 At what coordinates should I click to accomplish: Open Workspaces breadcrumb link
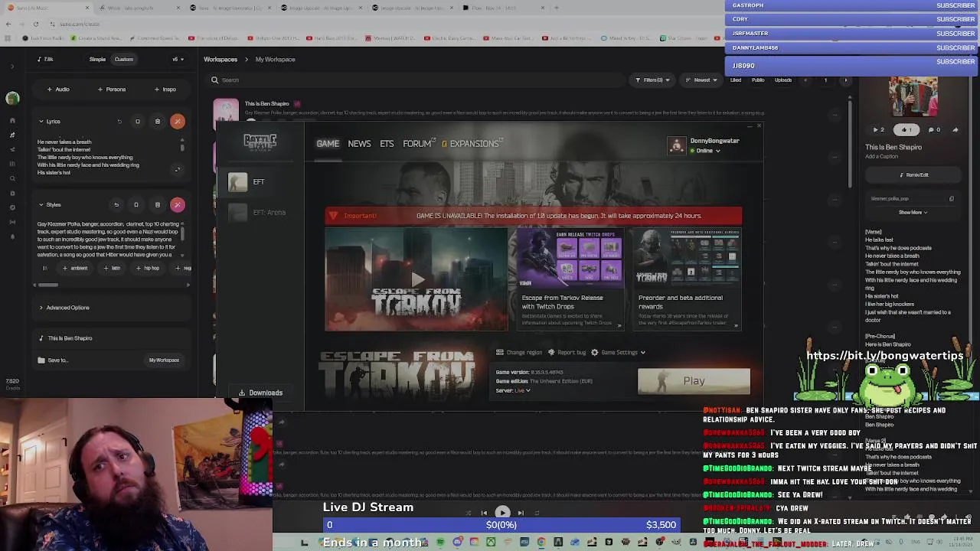pos(220,60)
